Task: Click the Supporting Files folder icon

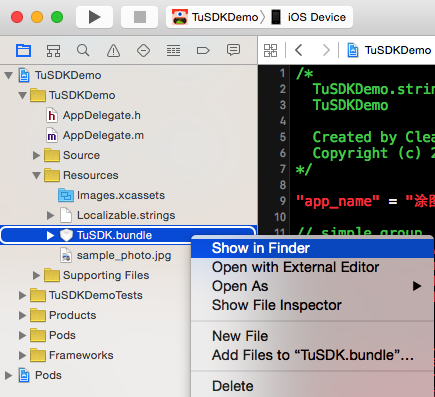Action: tap(52, 275)
